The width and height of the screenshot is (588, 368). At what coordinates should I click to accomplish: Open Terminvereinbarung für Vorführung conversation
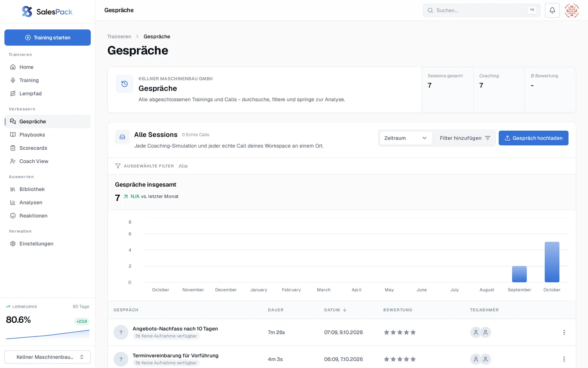(175, 355)
